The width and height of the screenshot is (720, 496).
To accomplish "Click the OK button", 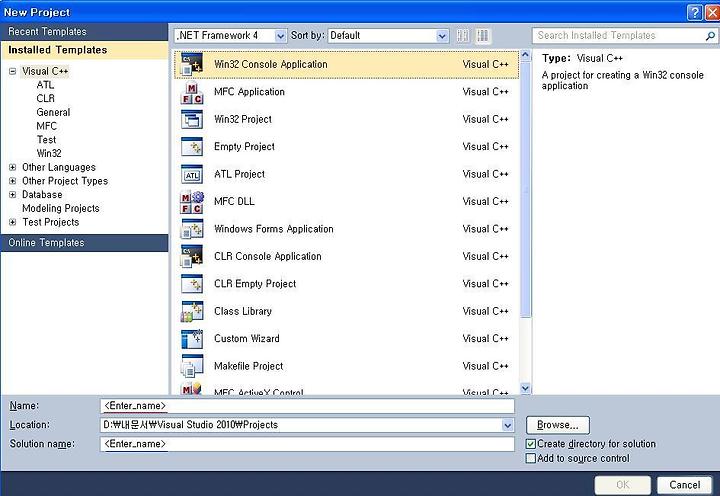I will click(x=623, y=485).
